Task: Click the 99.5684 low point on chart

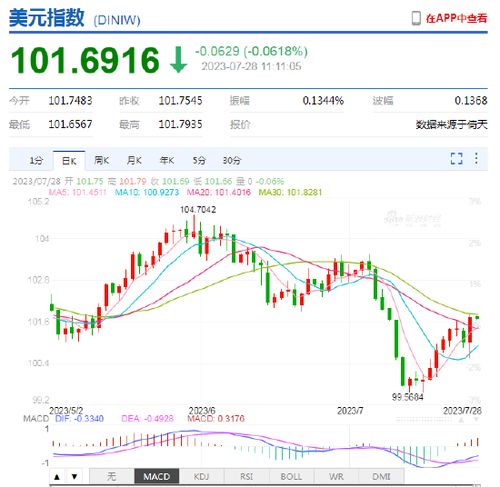Action: pos(407,397)
